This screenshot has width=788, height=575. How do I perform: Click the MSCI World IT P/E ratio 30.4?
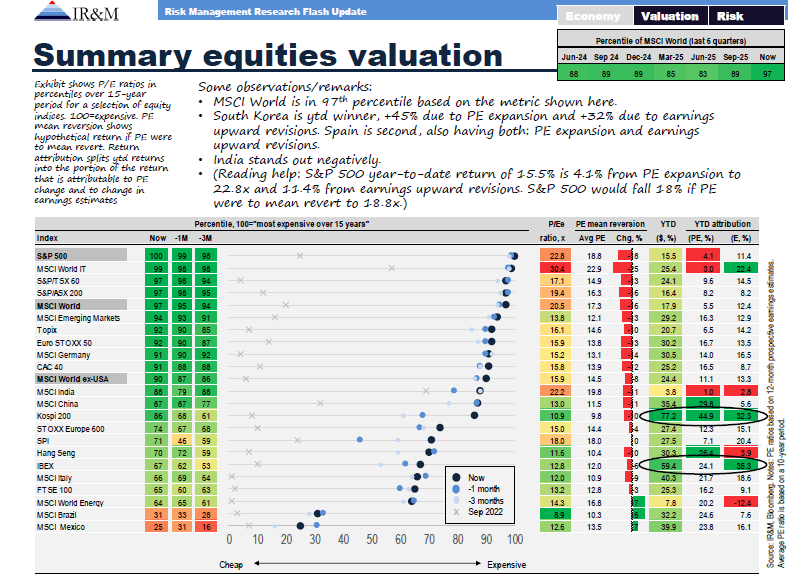tap(556, 269)
